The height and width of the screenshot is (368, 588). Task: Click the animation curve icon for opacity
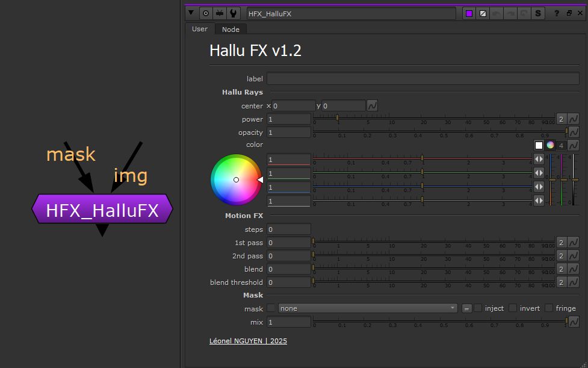(574, 132)
